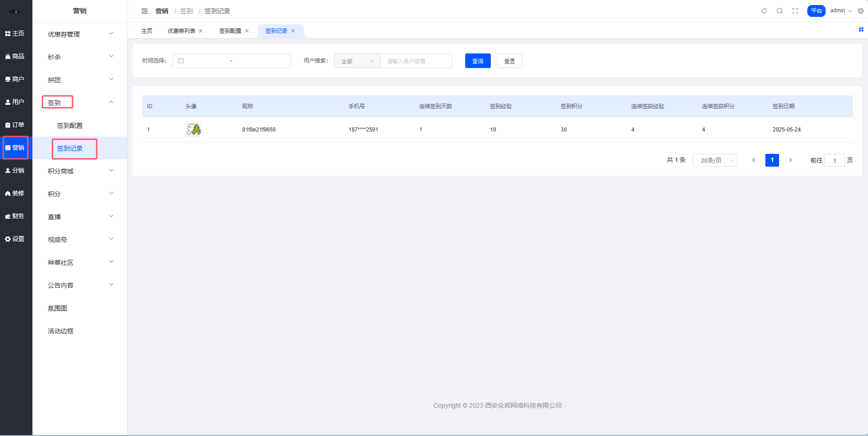Click the 查询 button
868x436 pixels.
pos(478,61)
